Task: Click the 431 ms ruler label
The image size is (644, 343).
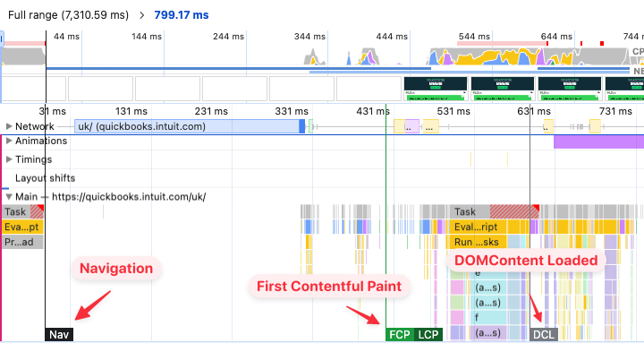Action: pos(372,111)
